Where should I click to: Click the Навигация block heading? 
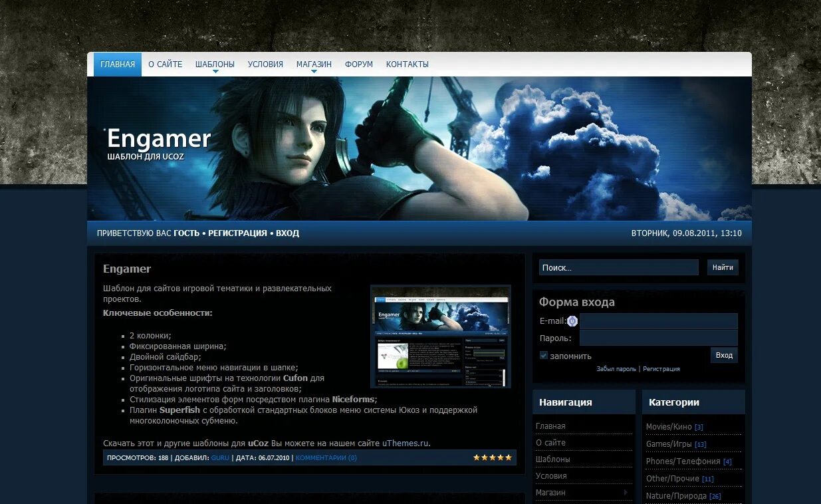(x=565, y=402)
